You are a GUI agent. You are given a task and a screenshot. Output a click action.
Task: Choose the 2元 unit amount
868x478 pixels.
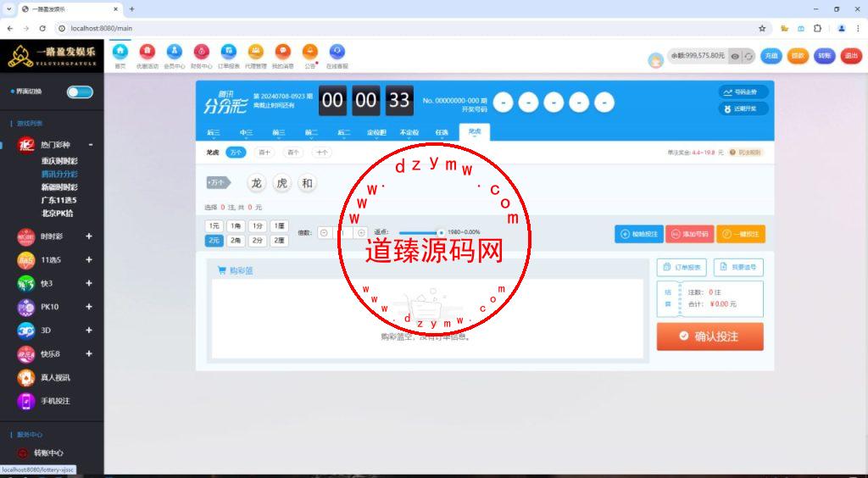click(214, 241)
